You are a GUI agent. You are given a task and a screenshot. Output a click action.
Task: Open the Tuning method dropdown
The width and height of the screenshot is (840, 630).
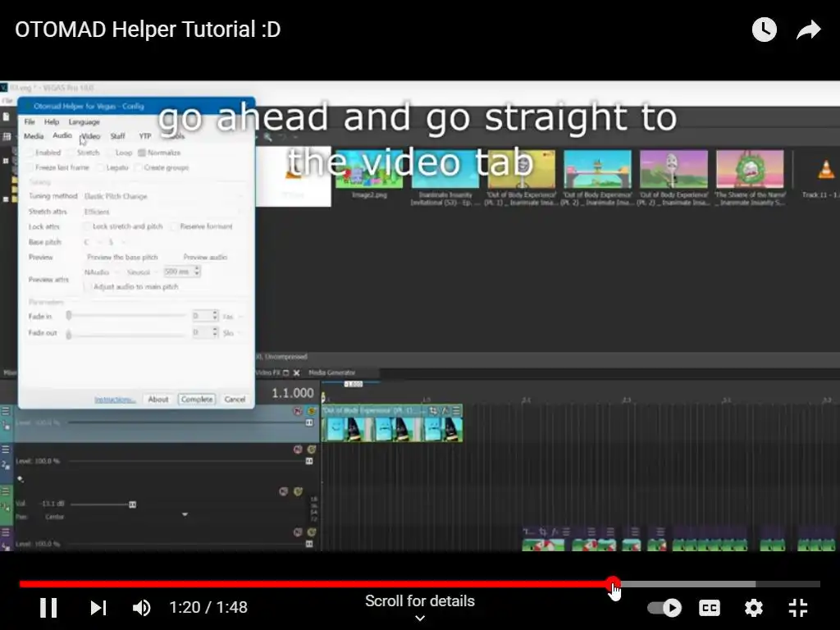click(163, 196)
